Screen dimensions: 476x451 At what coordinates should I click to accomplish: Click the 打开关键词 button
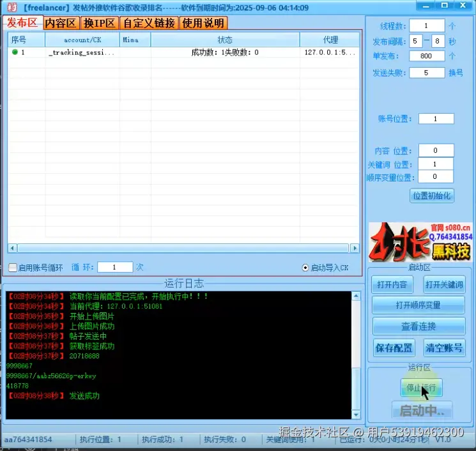(x=444, y=285)
